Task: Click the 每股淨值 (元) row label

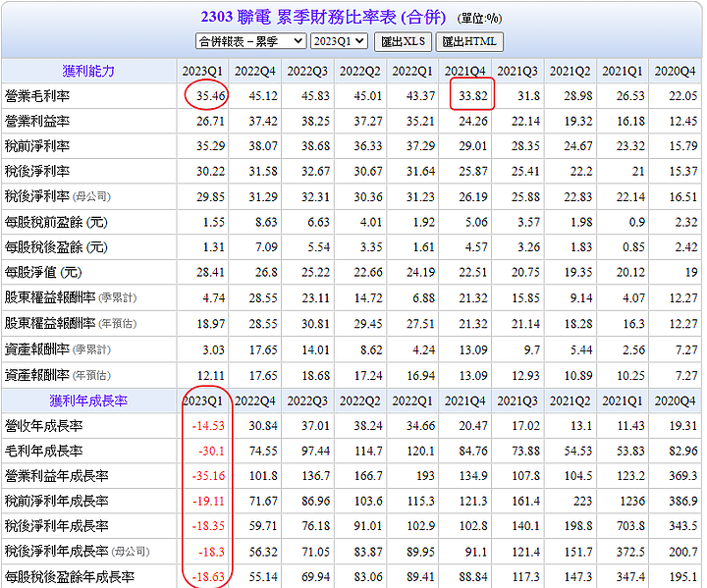Action: 43,272
